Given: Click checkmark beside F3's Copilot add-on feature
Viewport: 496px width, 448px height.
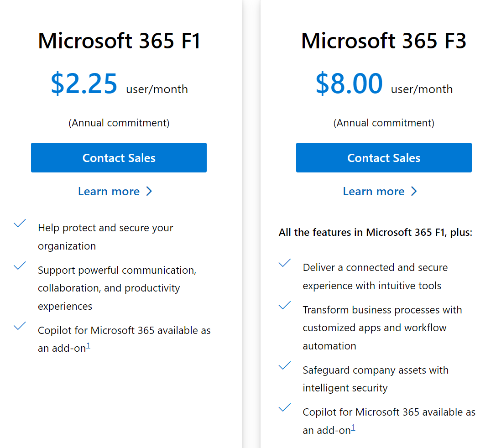Looking at the screenshot, I should coord(285,408).
